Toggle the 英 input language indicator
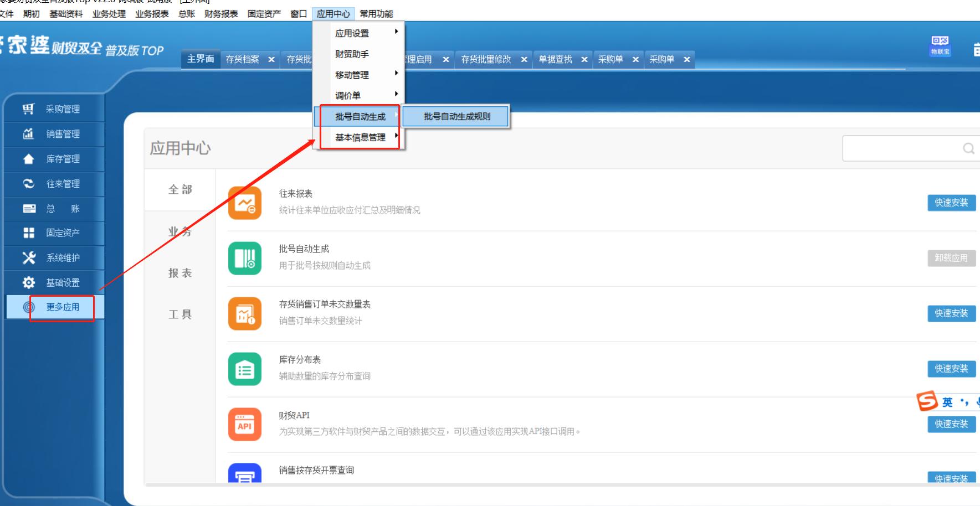 click(x=947, y=402)
